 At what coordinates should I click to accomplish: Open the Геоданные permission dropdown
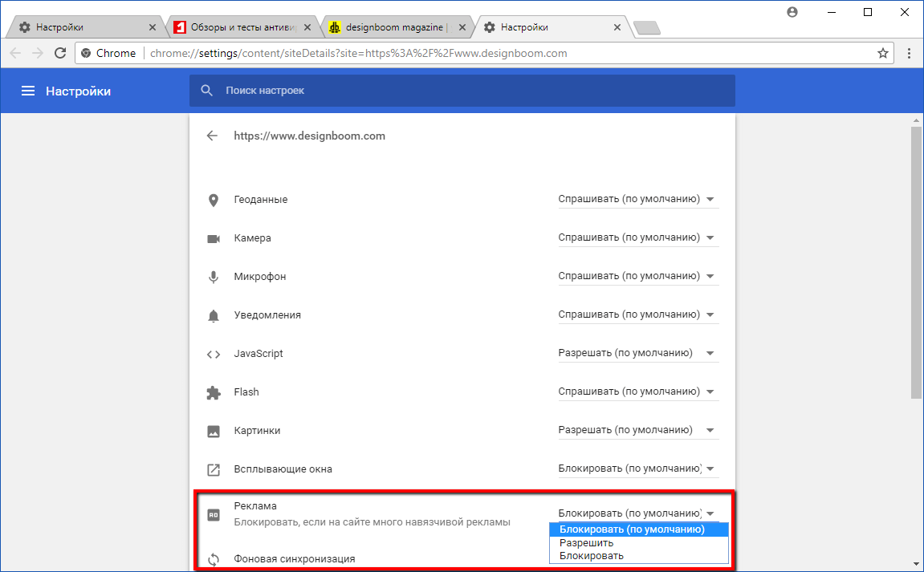(637, 199)
